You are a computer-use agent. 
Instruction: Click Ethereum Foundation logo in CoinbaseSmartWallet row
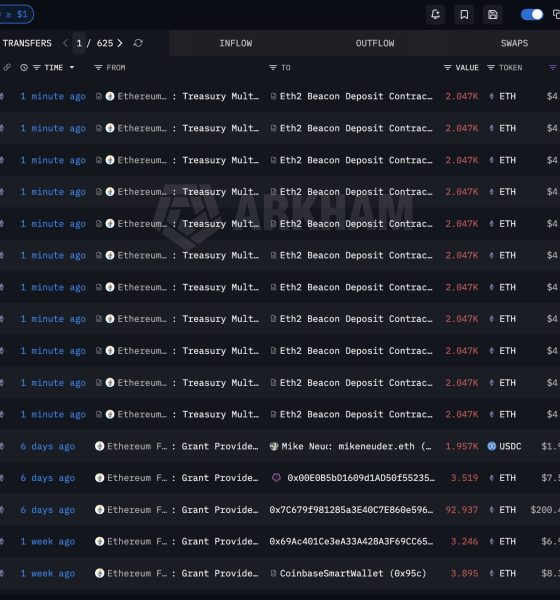100,573
